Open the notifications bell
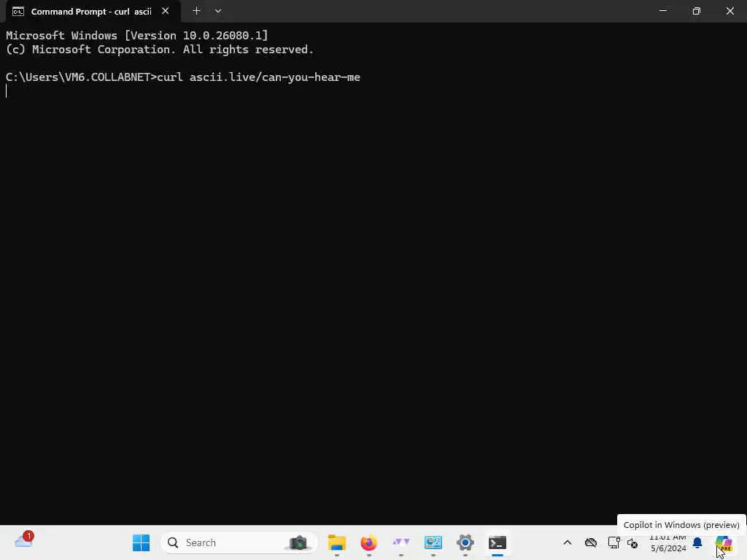 point(697,542)
